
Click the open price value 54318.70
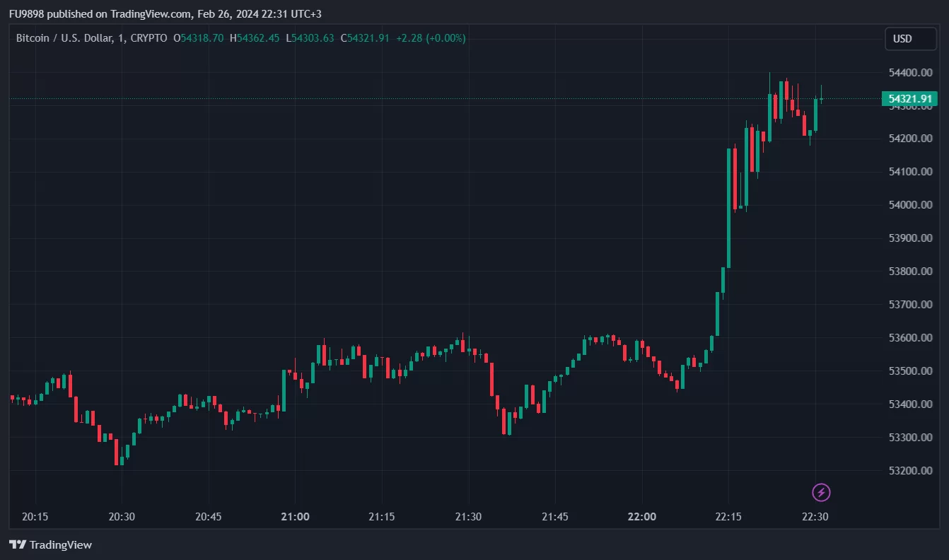point(202,38)
